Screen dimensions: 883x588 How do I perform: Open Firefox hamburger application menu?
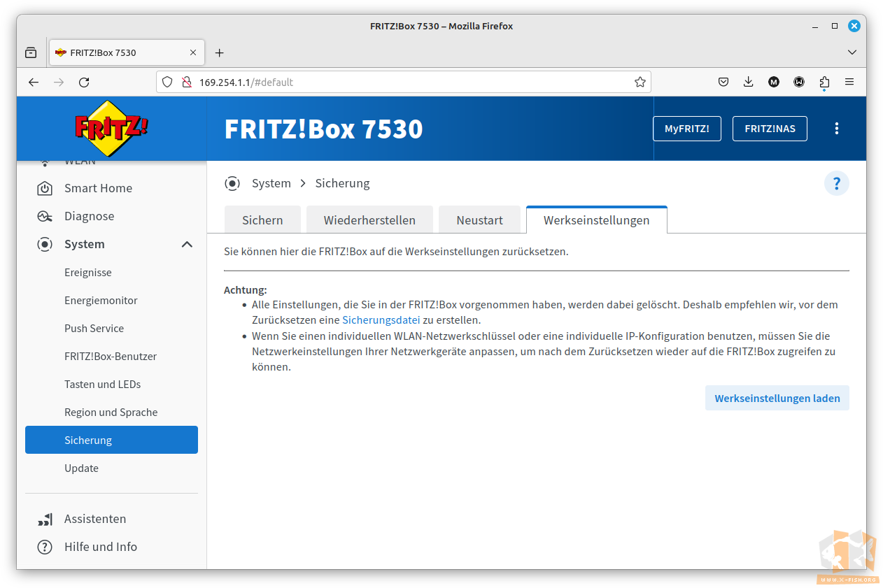[x=849, y=82]
